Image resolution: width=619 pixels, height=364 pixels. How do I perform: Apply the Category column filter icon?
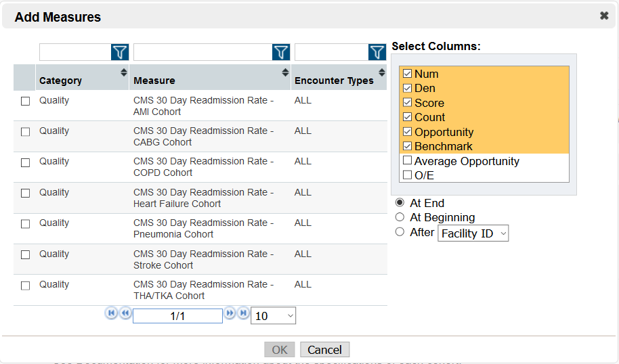pos(120,52)
